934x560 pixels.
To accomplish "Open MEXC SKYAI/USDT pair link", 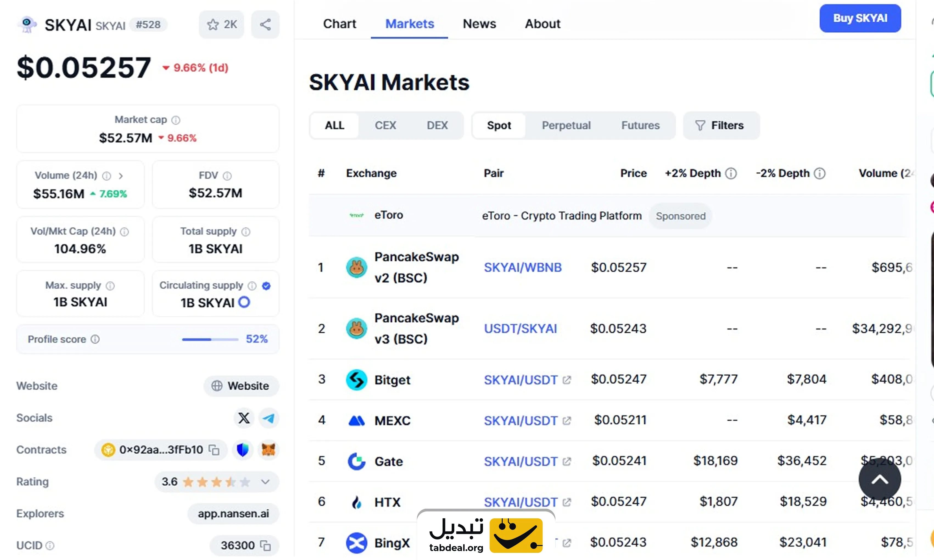I will pos(521,420).
